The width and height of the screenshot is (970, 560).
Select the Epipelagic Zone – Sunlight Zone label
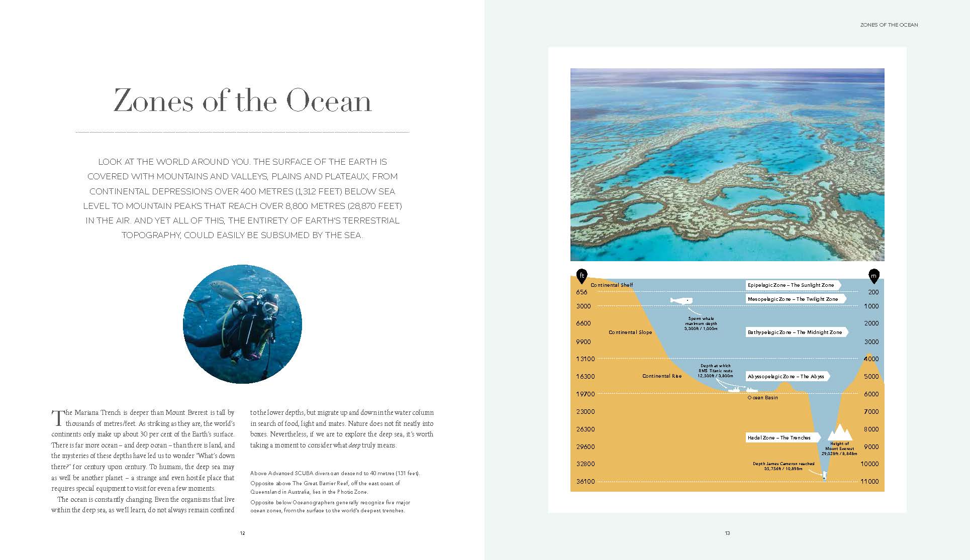[x=792, y=285]
